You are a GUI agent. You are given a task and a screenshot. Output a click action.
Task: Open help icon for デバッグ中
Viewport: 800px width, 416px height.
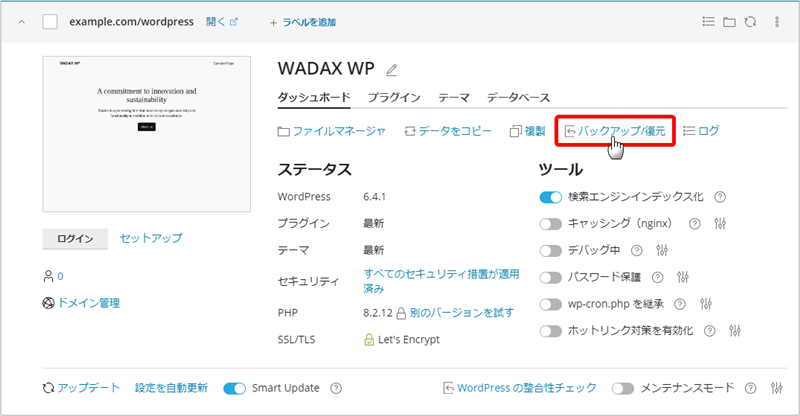(636, 250)
